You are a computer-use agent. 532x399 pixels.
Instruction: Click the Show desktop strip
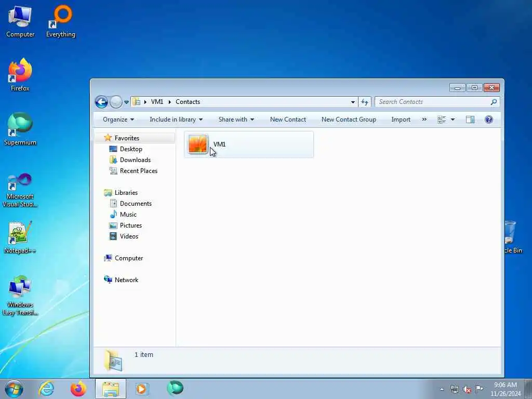pyautogui.click(x=528, y=389)
